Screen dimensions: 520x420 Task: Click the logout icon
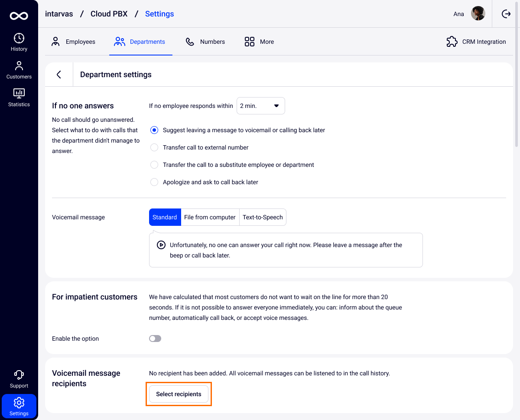click(506, 14)
